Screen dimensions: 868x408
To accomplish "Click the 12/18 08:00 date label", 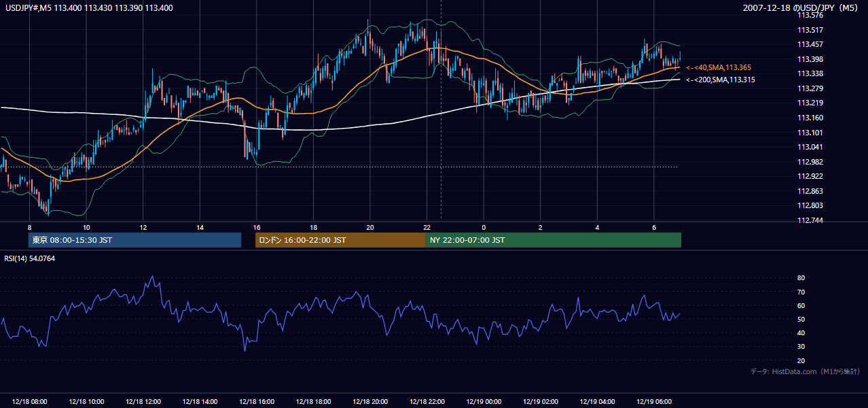I will click(29, 402).
